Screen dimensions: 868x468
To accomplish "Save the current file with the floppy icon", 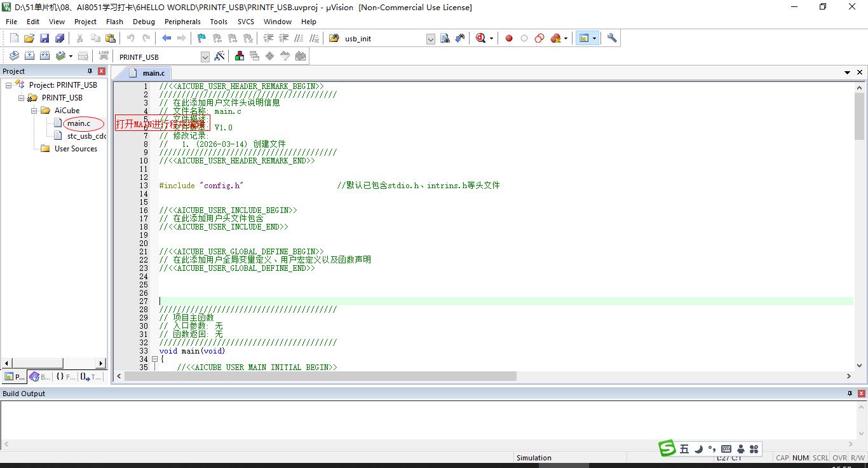I will click(44, 38).
